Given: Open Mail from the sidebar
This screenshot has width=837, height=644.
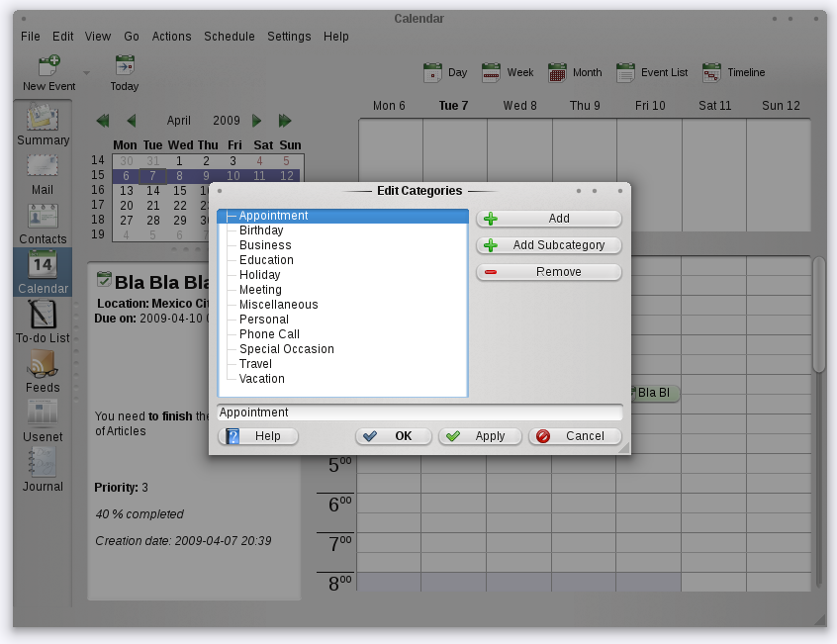Looking at the screenshot, I should (x=43, y=174).
